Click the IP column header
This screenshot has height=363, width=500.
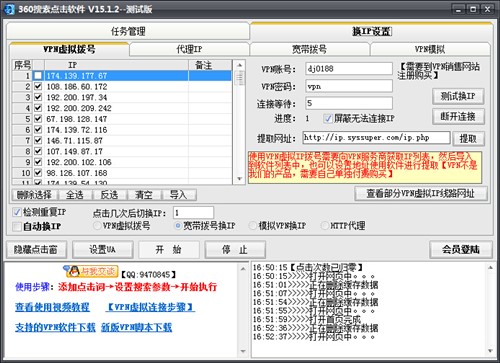pos(116,65)
